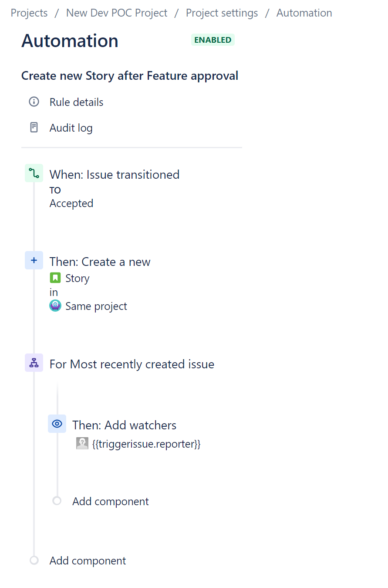Select the green Story issue type icon
This screenshot has height=588, width=388.
coord(55,278)
